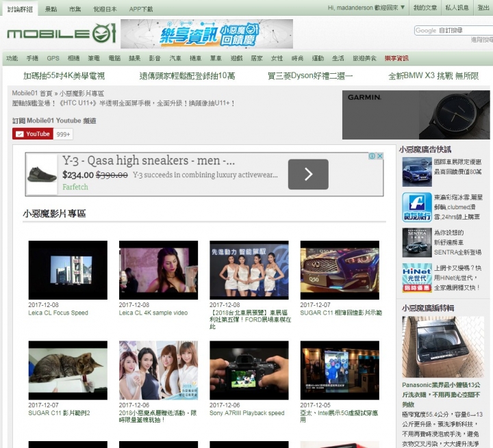The image size is (493, 448).
Task: Click the ad's next arrow button
Action: 308,174
